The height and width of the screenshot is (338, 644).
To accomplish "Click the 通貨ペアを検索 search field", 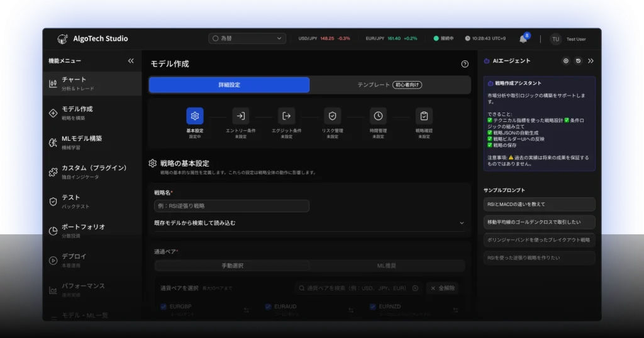I will point(358,288).
